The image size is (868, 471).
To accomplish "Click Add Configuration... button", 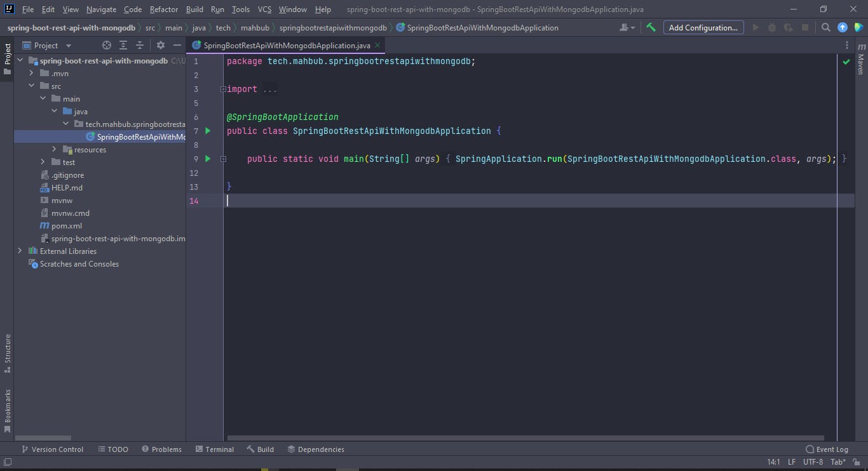I will pyautogui.click(x=703, y=27).
